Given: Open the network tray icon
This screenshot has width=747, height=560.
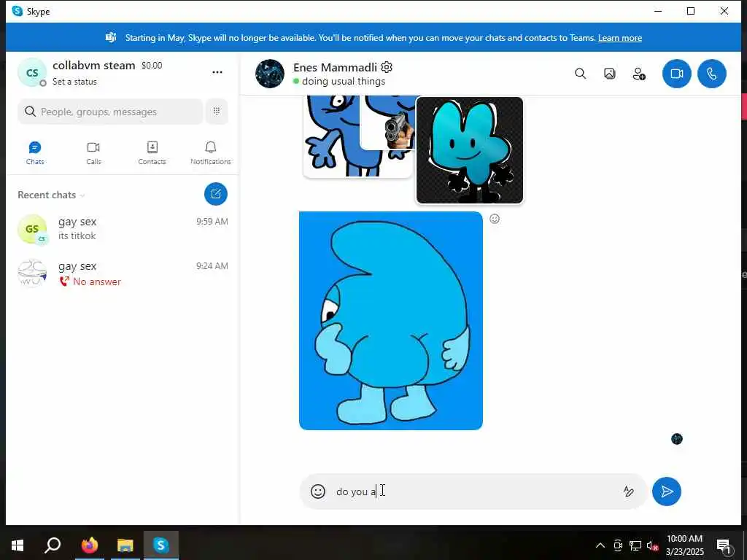Looking at the screenshot, I should [635, 545].
